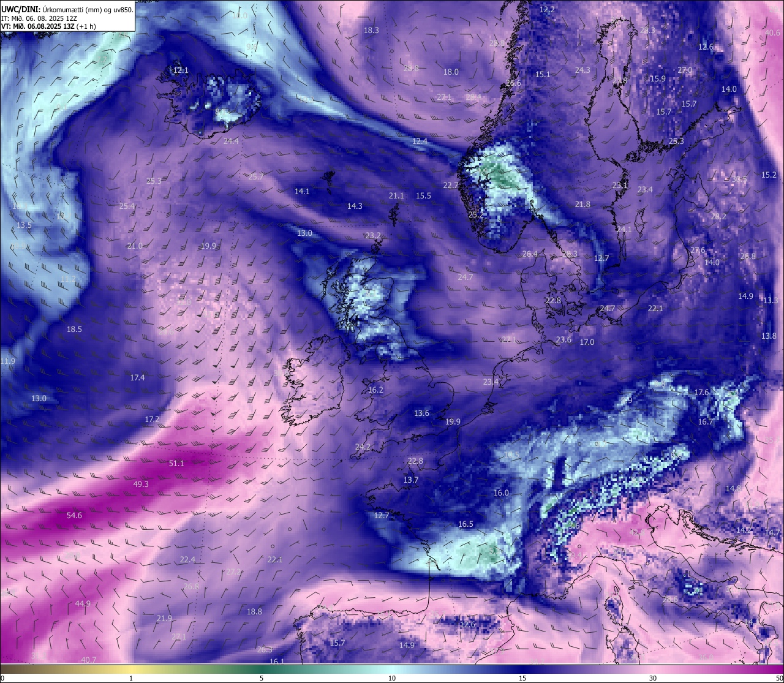Click the 17.4 value on the map
Screen dimensions: 784x683
point(137,377)
